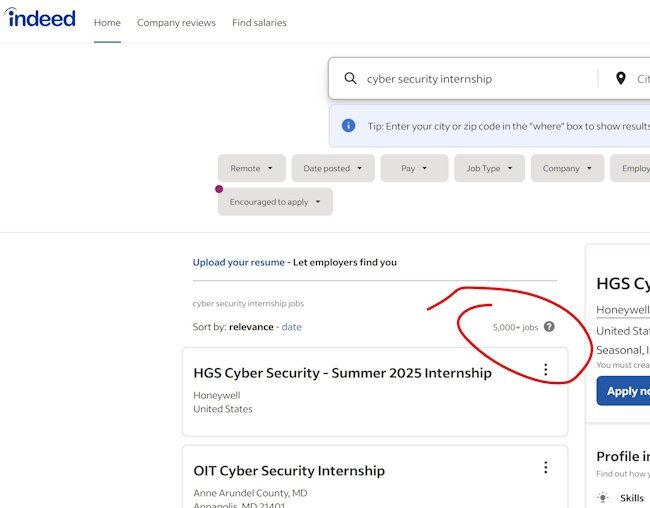The height and width of the screenshot is (508, 650).
Task: Open Encouraged to apply filter
Action: [275, 202]
